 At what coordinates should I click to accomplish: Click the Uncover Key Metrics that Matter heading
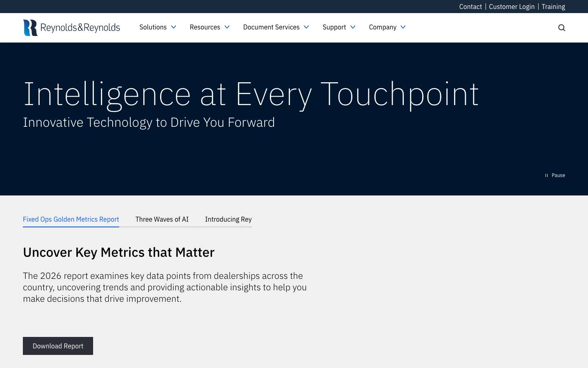(118, 252)
